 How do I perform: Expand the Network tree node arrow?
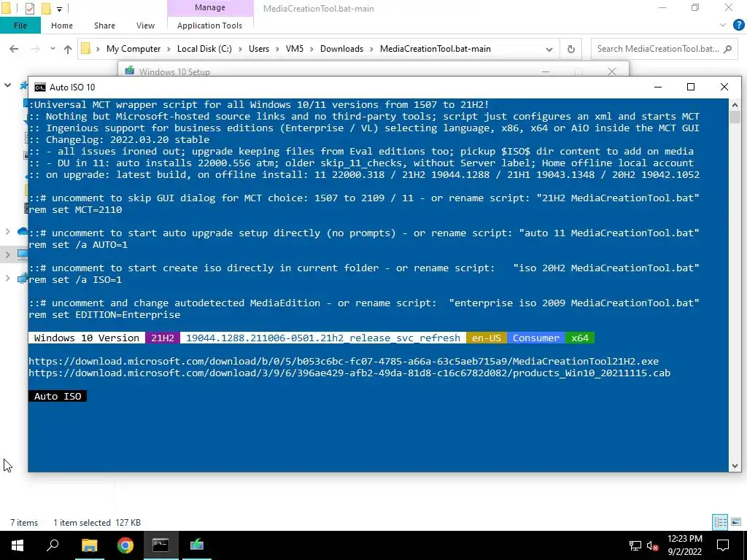7,278
